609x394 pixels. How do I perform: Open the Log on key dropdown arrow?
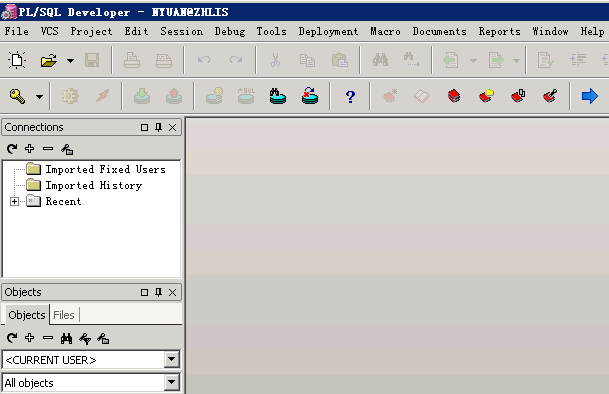point(40,96)
